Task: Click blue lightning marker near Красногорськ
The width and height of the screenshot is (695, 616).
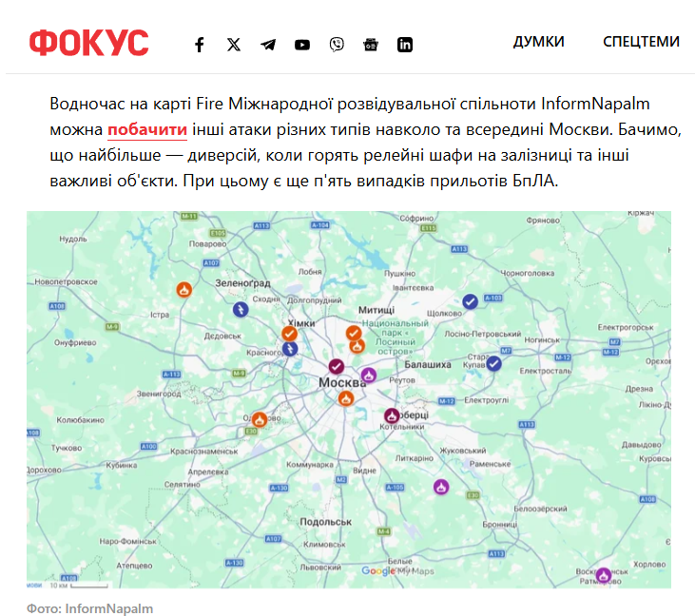Action: point(290,349)
